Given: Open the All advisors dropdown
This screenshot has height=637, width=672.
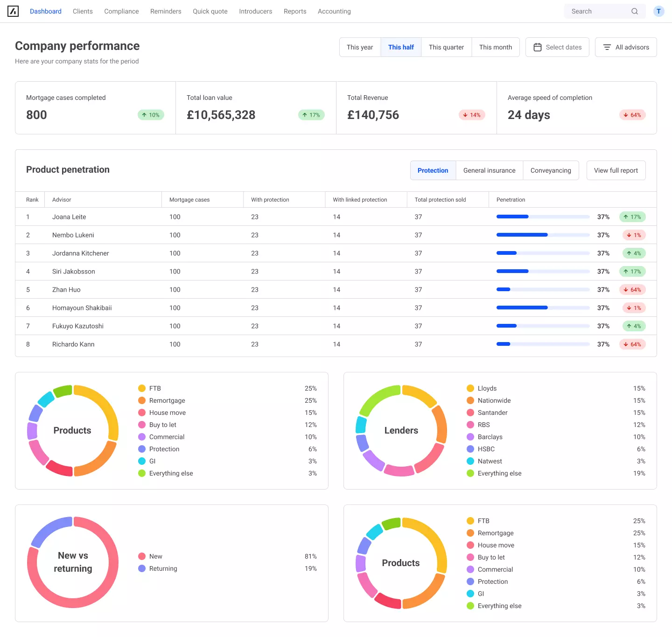Looking at the screenshot, I should [x=626, y=47].
